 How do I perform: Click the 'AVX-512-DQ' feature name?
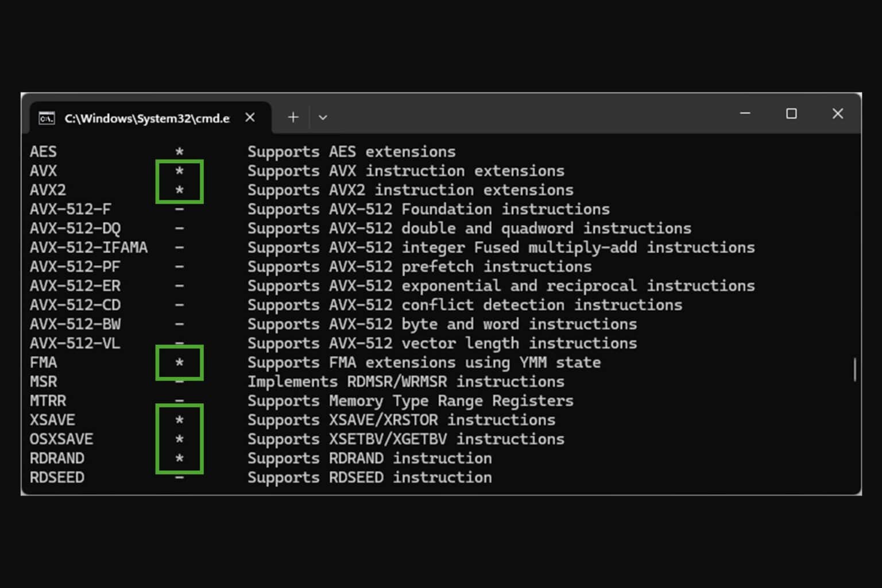pos(75,229)
